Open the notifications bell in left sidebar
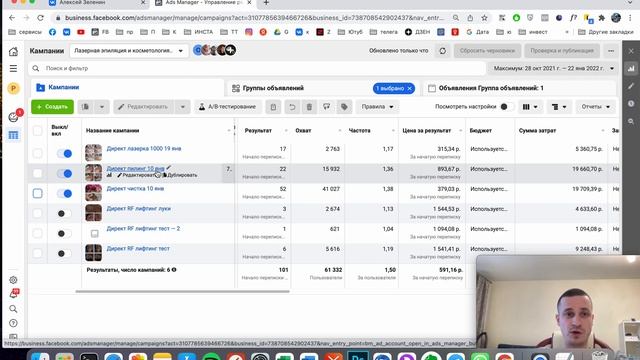The height and width of the screenshot is (360, 640). point(13,294)
